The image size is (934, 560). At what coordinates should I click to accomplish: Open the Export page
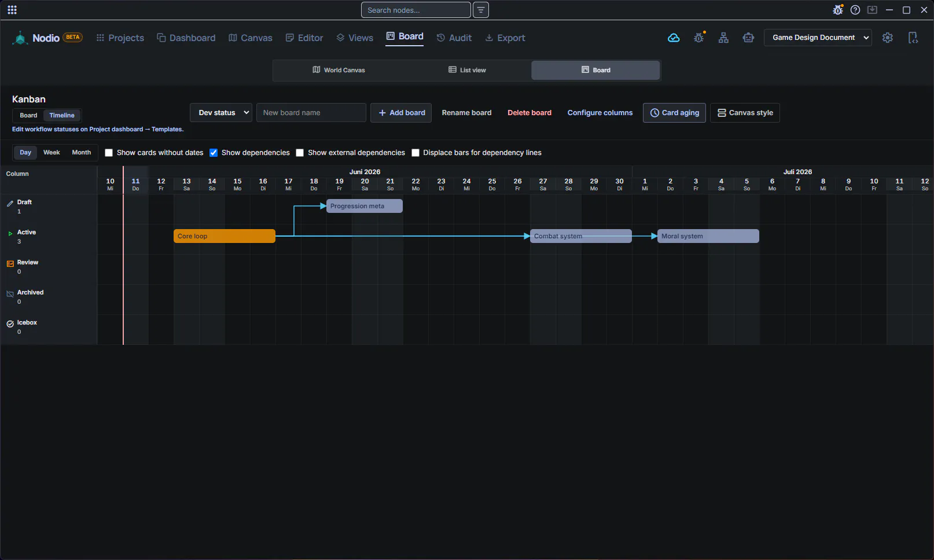[x=505, y=38]
